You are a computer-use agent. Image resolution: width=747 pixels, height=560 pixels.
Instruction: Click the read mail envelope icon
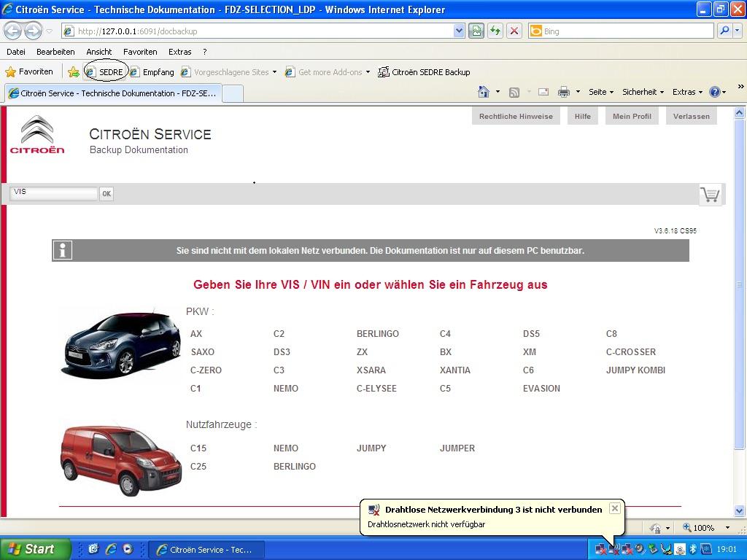coord(543,92)
